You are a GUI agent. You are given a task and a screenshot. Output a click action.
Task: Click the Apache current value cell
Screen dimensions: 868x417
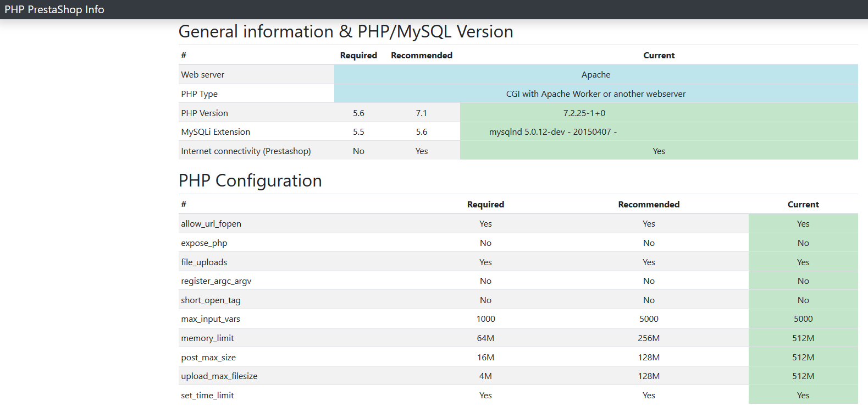596,75
